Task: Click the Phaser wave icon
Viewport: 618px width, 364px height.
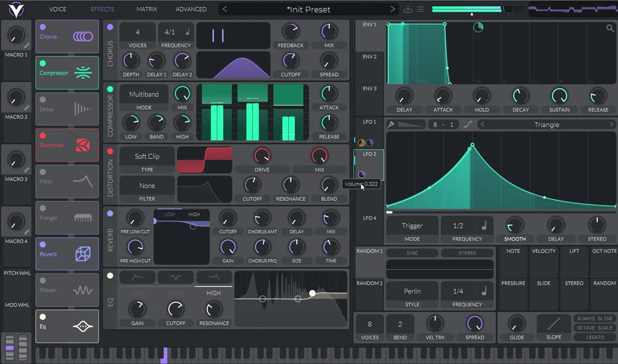Action: tap(83, 291)
